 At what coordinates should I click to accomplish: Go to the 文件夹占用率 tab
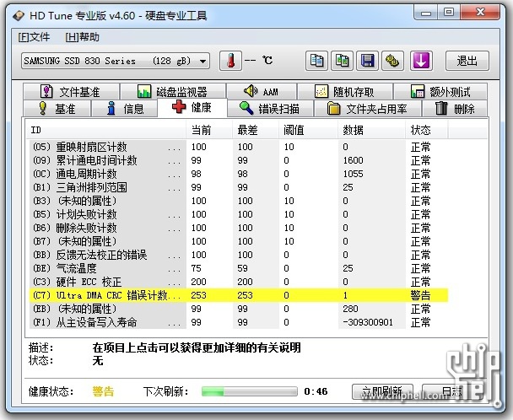pyautogui.click(x=368, y=108)
